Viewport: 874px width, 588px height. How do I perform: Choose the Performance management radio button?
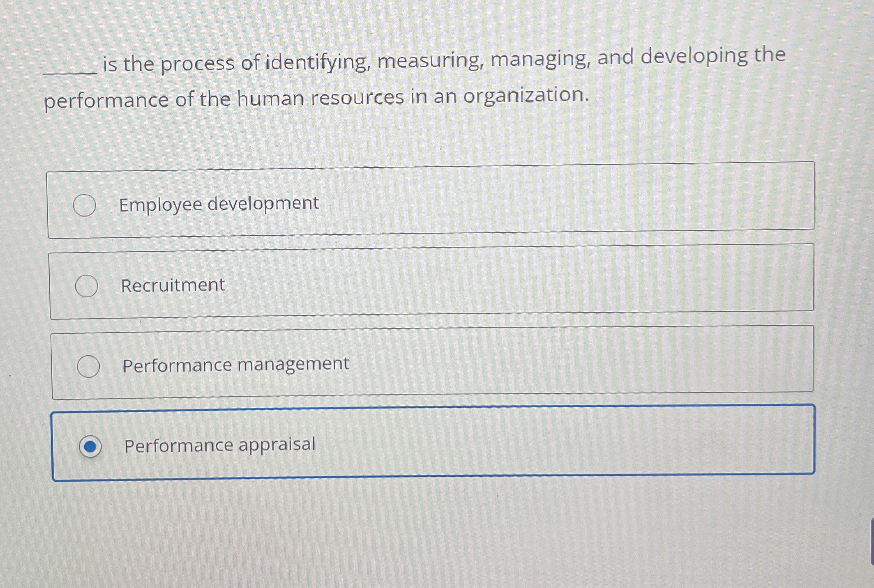tap(88, 366)
